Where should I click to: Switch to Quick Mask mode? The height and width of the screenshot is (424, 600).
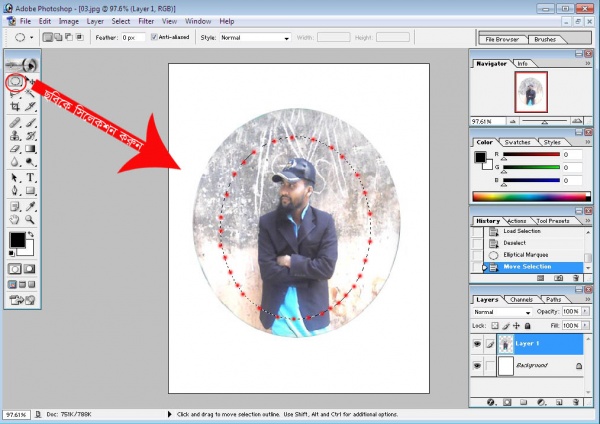tap(30, 269)
